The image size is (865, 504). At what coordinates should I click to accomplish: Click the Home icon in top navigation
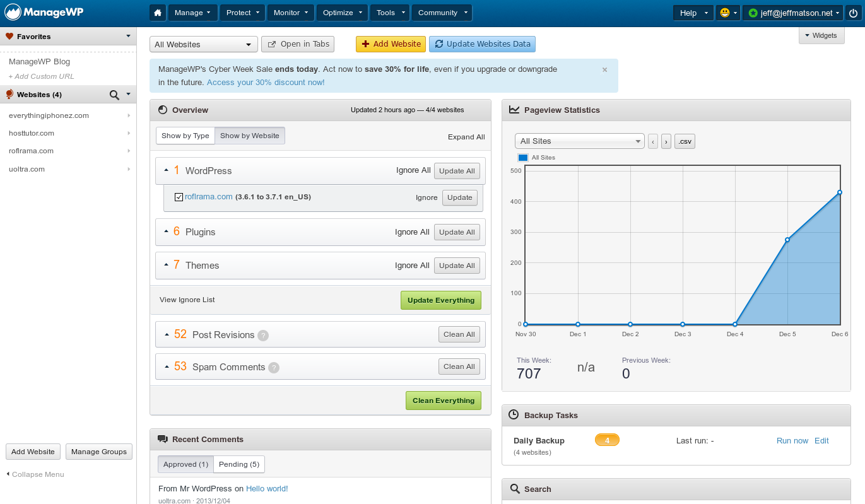[x=158, y=13]
